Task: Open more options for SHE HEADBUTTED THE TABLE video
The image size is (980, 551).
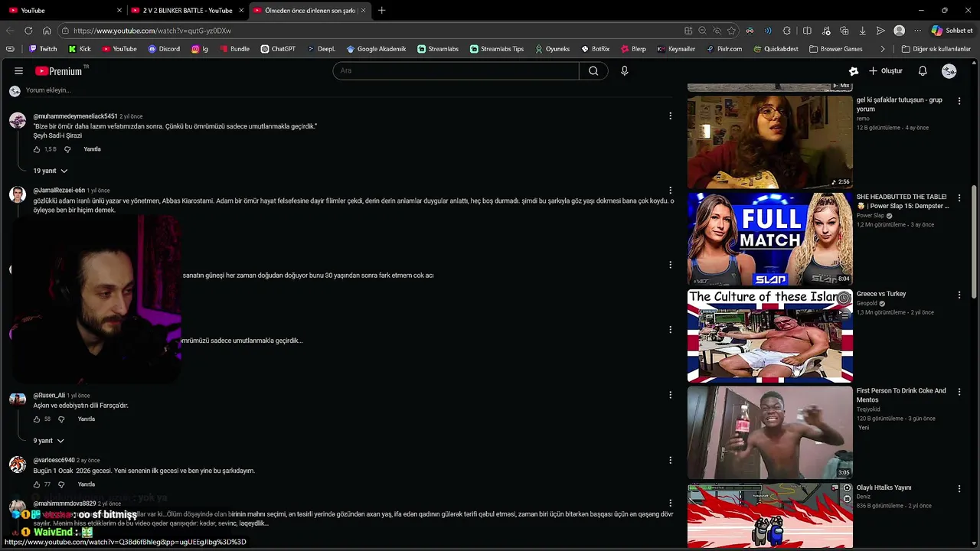Action: coord(959,197)
